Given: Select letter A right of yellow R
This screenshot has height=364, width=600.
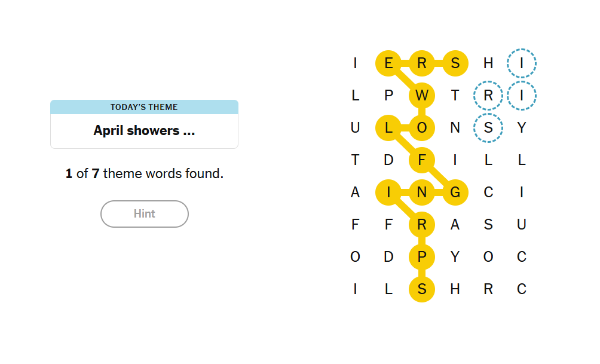Looking at the screenshot, I should click(x=455, y=225).
